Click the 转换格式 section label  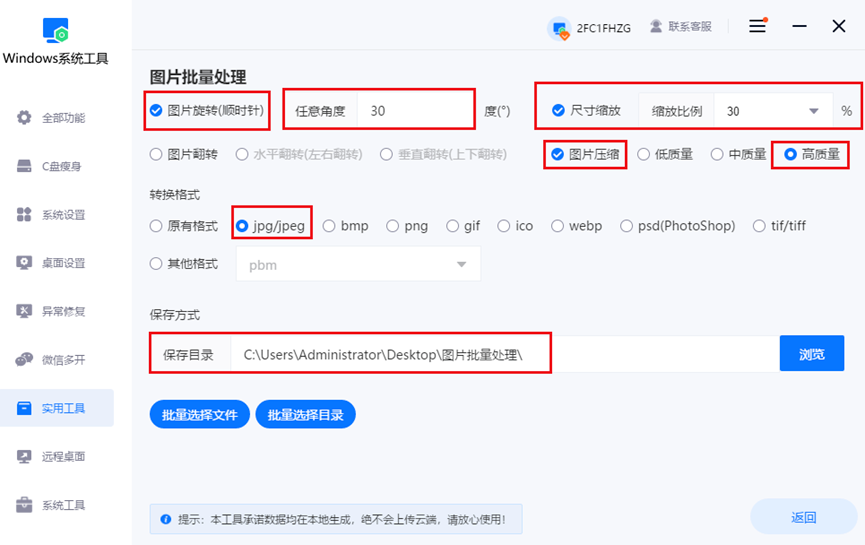[174, 194]
